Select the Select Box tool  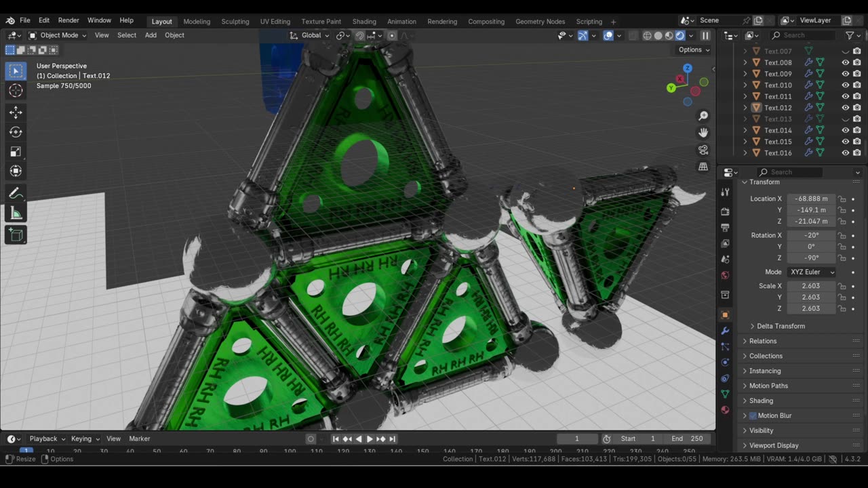coord(16,70)
